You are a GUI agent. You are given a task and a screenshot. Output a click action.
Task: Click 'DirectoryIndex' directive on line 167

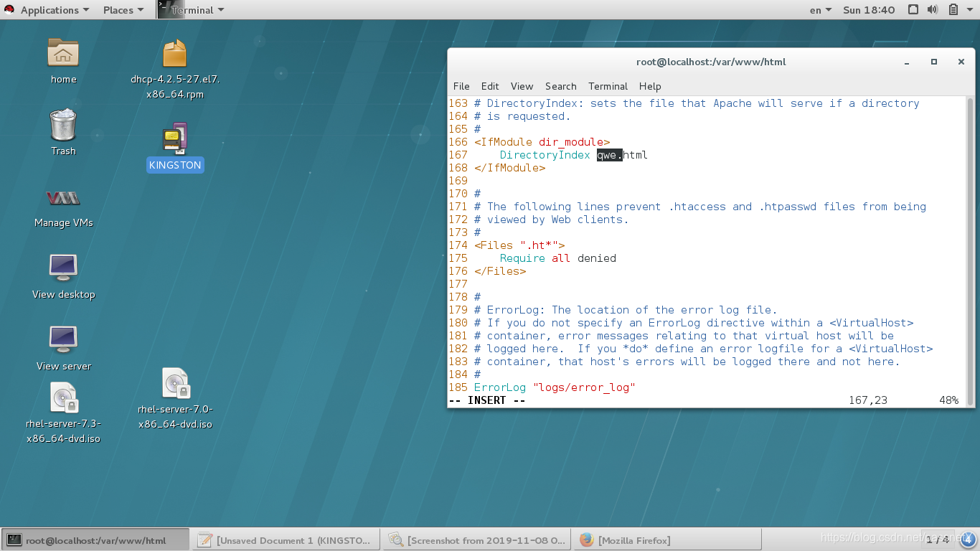tap(545, 155)
